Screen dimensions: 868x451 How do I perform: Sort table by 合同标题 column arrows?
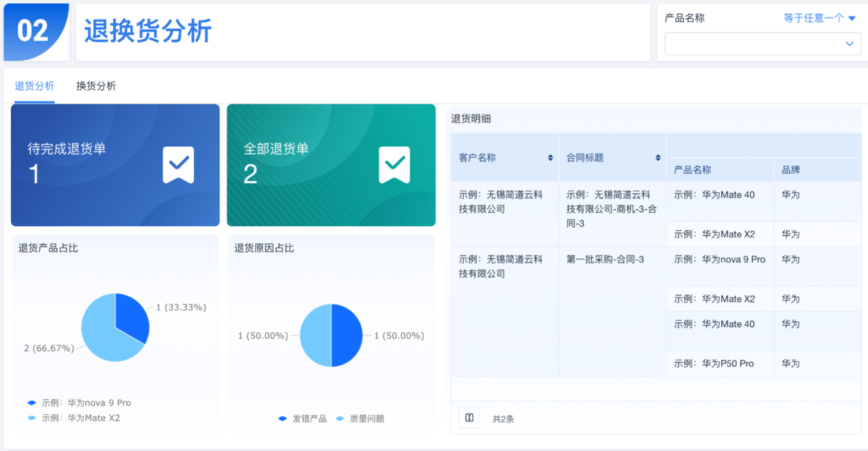coord(658,158)
